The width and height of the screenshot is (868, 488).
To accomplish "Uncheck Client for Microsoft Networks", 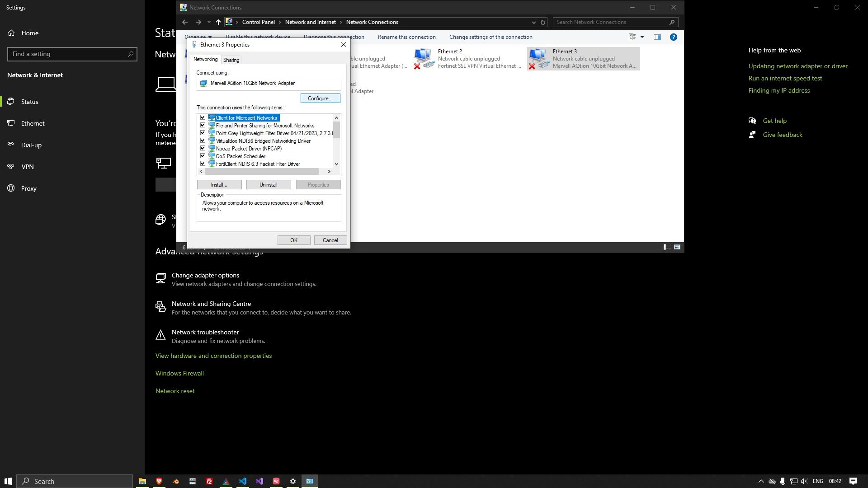I will [x=203, y=117].
